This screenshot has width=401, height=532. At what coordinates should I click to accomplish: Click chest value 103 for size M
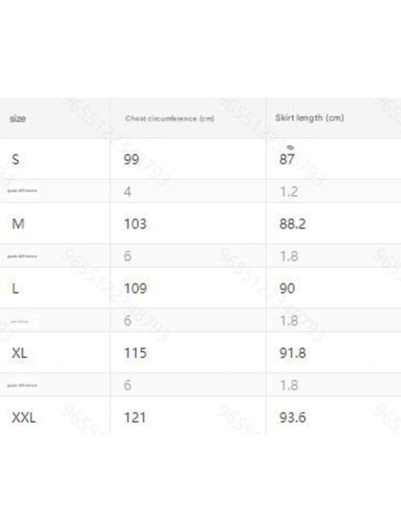point(135,224)
